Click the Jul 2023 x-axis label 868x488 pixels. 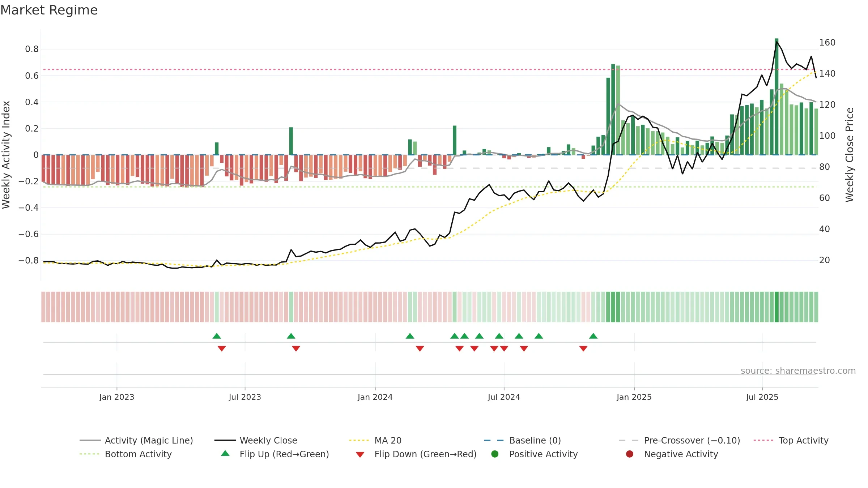(x=245, y=397)
